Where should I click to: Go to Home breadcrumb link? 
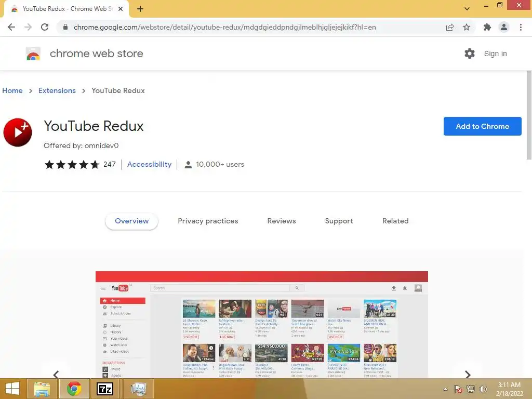coord(12,90)
